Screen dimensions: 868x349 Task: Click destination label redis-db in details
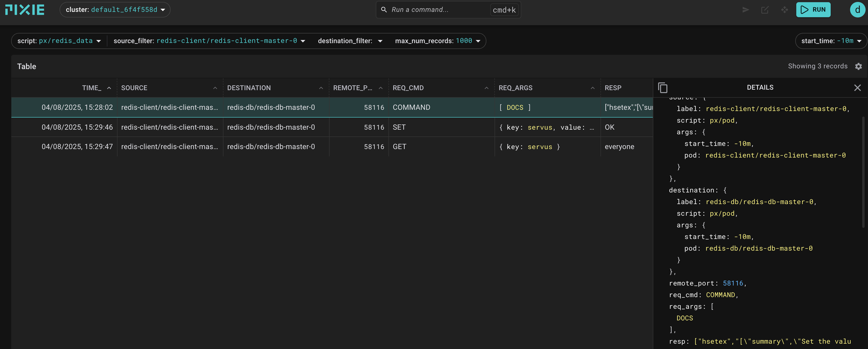point(759,202)
